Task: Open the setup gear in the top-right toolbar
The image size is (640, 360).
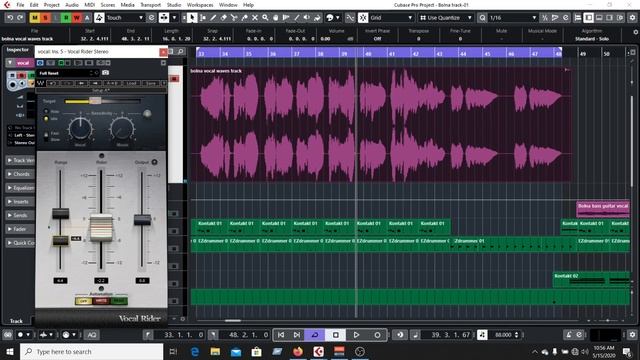Action: [632, 18]
